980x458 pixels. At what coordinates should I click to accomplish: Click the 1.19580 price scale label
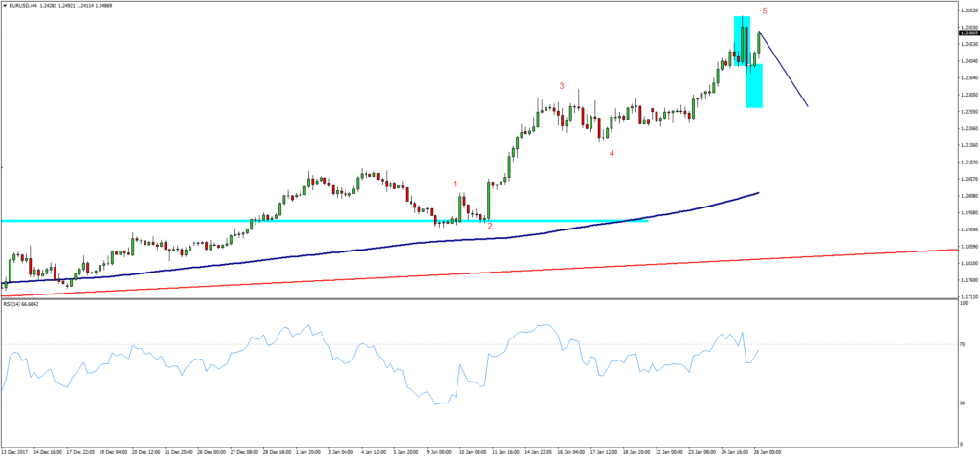point(969,213)
